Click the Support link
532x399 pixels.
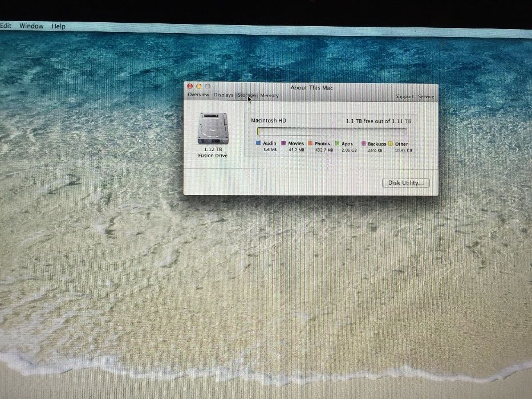[405, 96]
